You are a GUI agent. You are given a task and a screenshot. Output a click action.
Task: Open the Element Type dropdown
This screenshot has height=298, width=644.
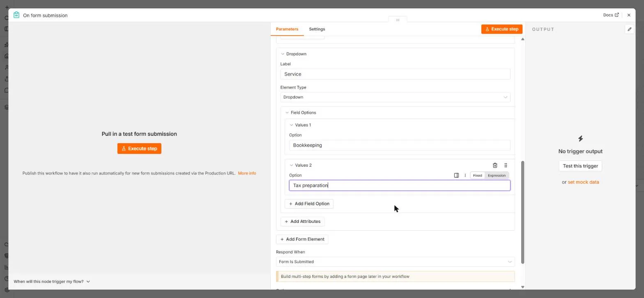(x=395, y=97)
